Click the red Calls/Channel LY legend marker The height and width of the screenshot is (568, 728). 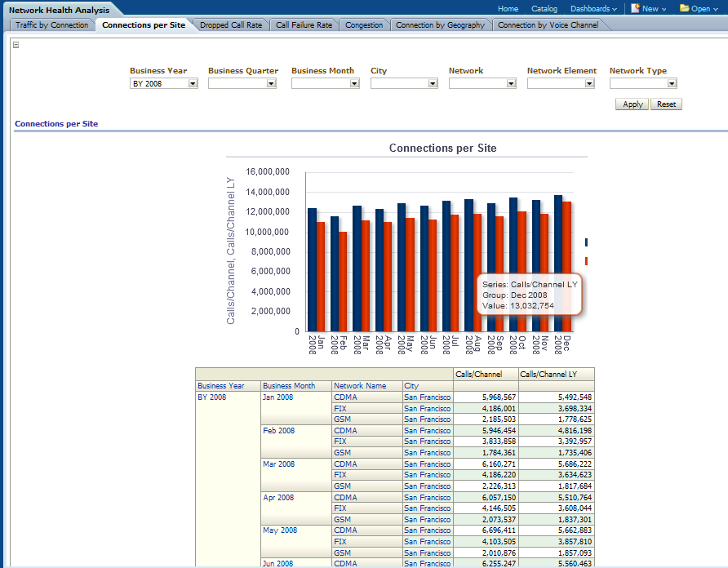[x=586, y=261]
